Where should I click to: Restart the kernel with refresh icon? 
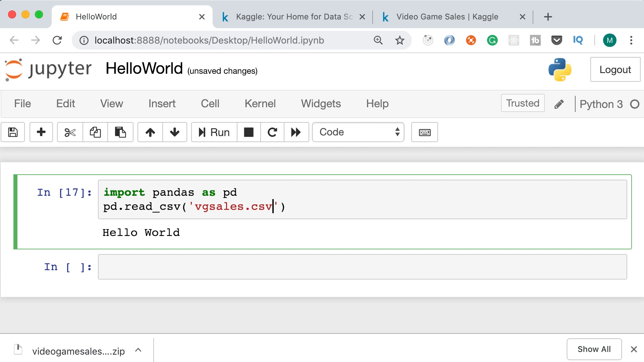coord(272,132)
